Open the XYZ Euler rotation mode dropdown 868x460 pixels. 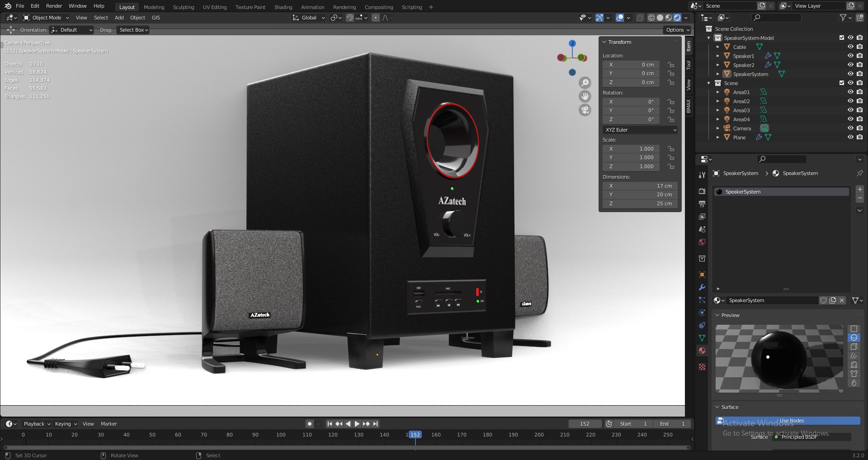point(641,130)
